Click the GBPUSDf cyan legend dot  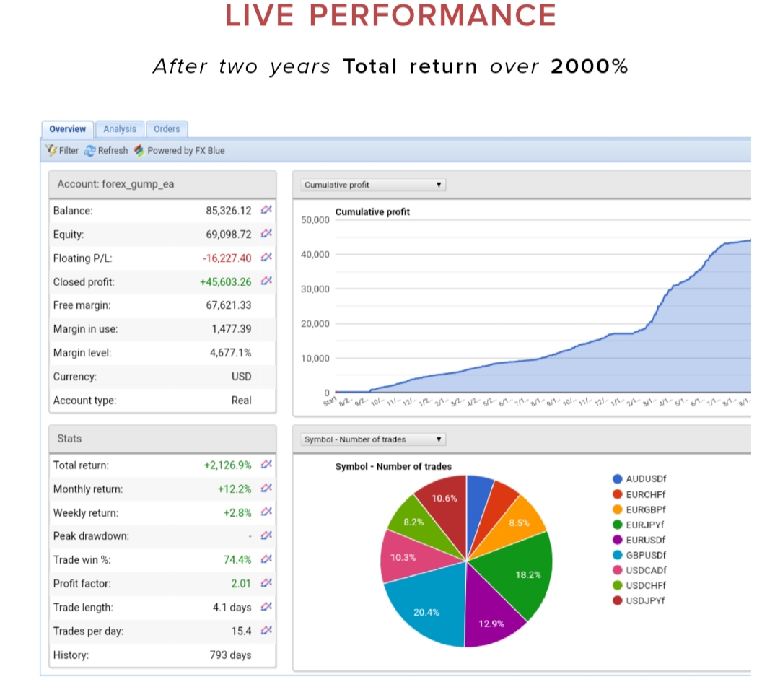618,555
